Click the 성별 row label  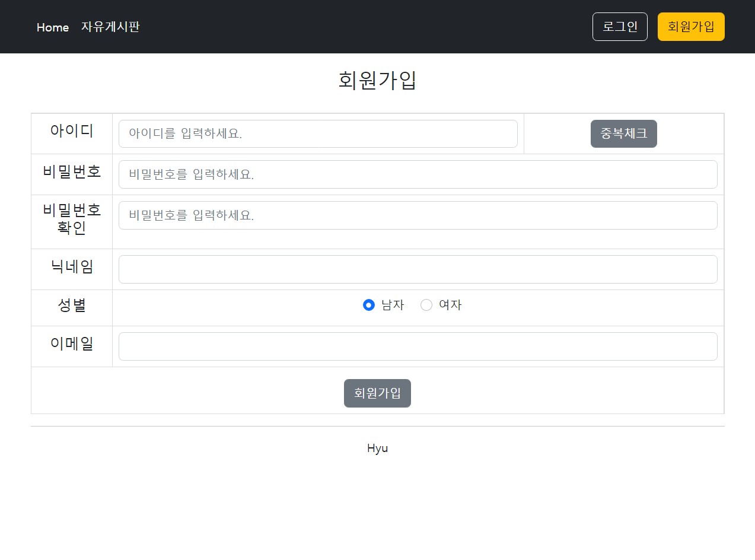pyautogui.click(x=72, y=306)
